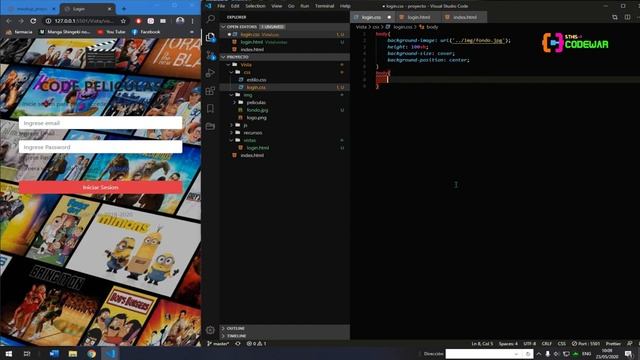Click the Visual Studio Code taskbar icon
Screen dimensions: 640x360
[x=110, y=353]
